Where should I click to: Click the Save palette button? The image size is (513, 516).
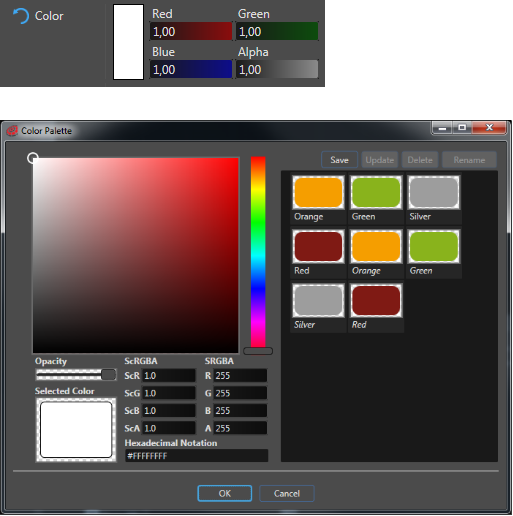[x=339, y=160]
